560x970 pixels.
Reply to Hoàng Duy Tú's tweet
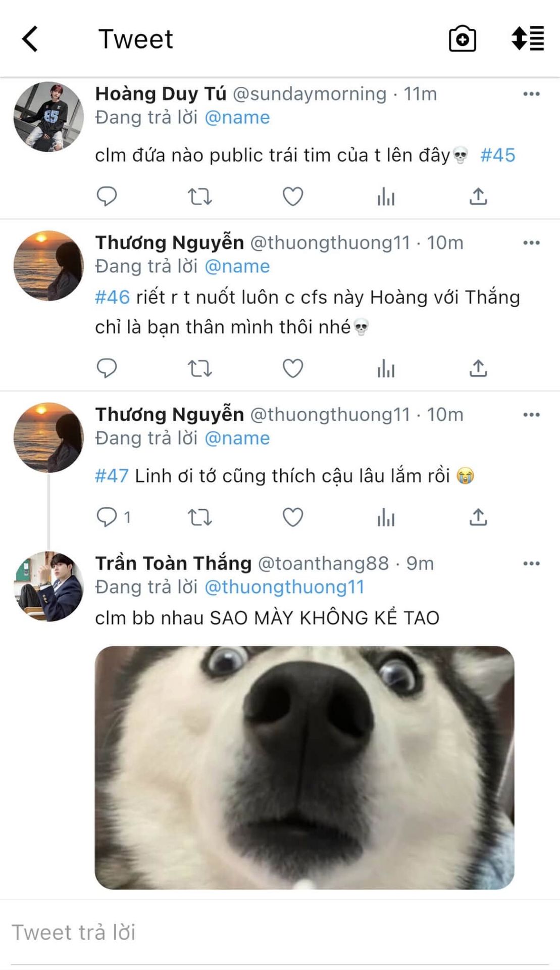[107, 196]
